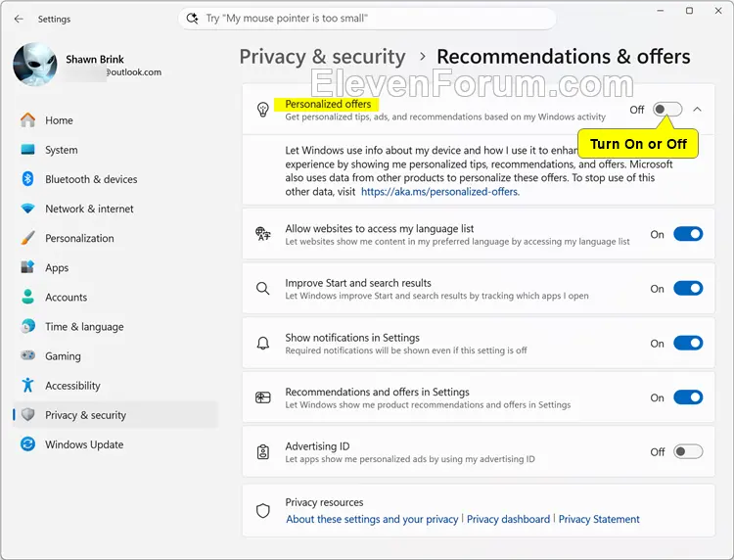This screenshot has height=560, width=734.
Task: Open Personalization settings
Action: coord(115,238)
